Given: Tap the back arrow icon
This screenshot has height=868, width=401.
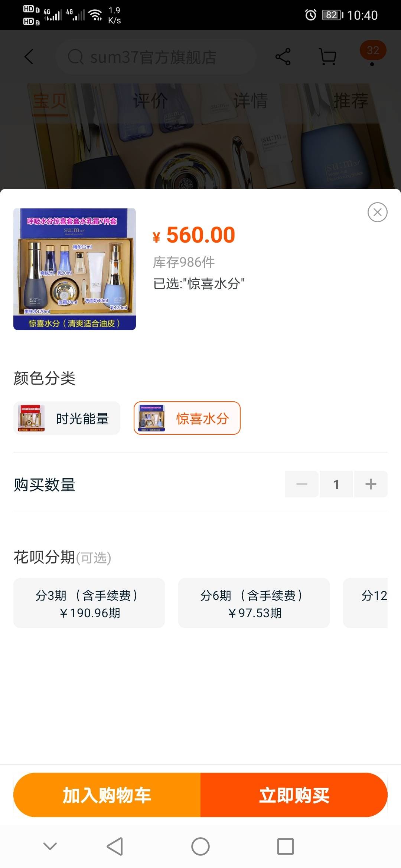Looking at the screenshot, I should pyautogui.click(x=29, y=57).
